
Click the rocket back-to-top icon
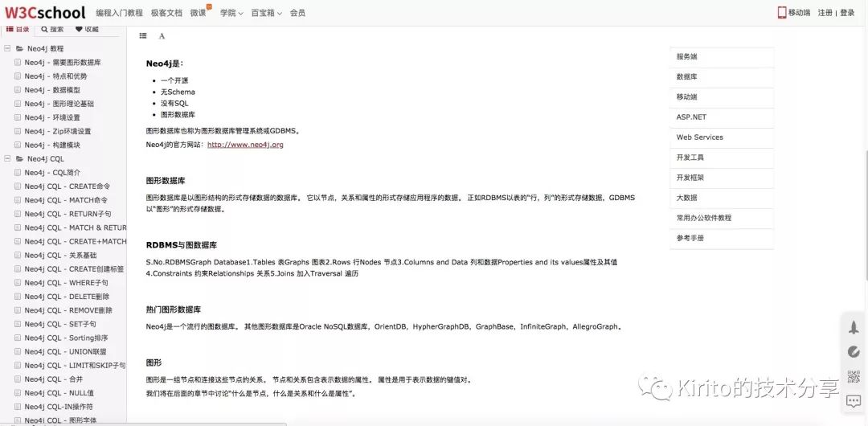854,327
